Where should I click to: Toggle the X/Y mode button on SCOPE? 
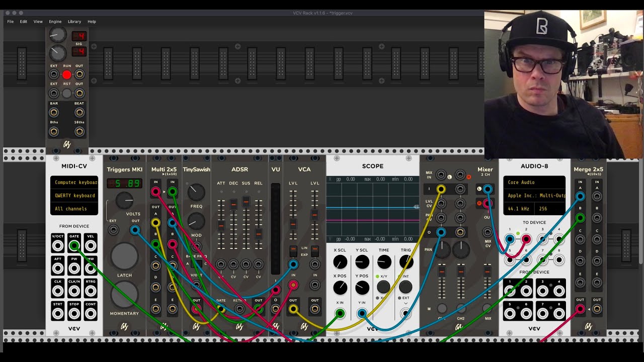pos(383,287)
